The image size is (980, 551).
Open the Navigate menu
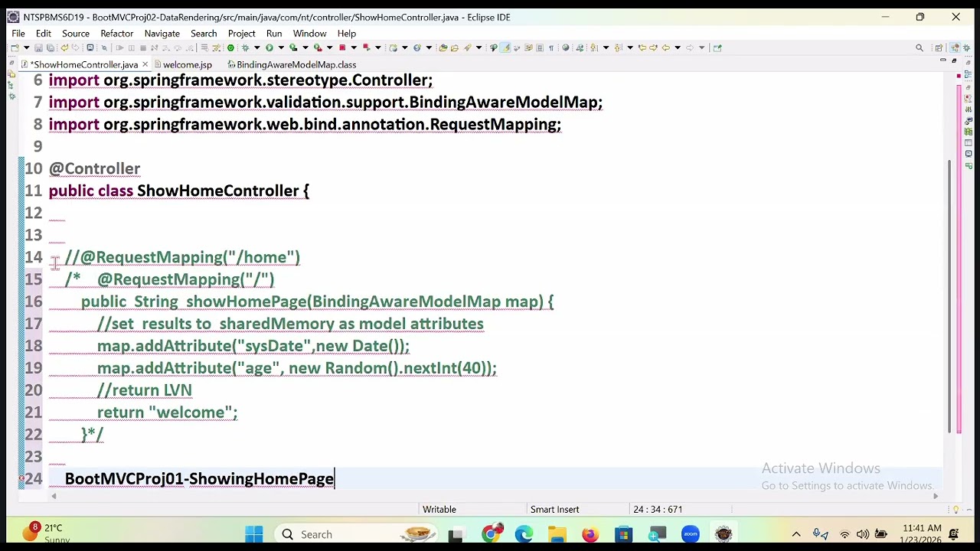(162, 33)
